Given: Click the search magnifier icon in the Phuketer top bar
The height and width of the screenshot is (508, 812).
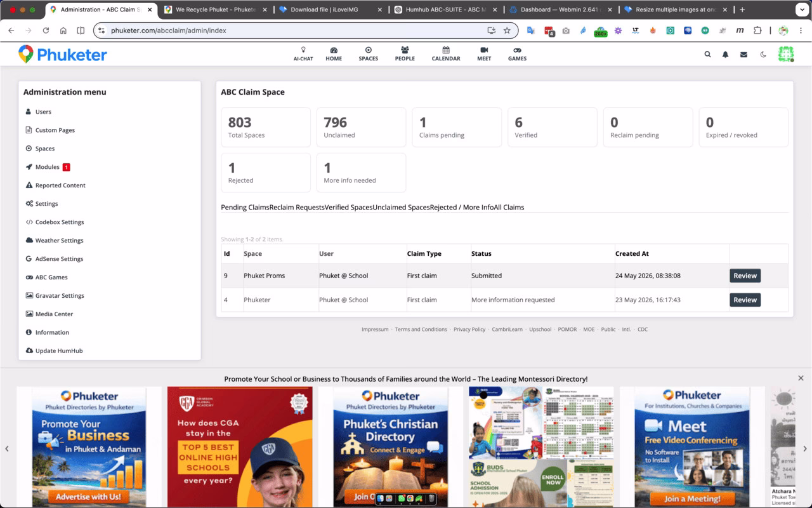Looking at the screenshot, I should point(708,55).
